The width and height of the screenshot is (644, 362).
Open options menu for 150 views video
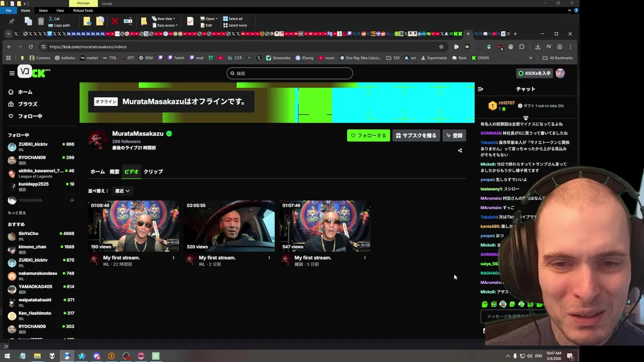[174, 258]
